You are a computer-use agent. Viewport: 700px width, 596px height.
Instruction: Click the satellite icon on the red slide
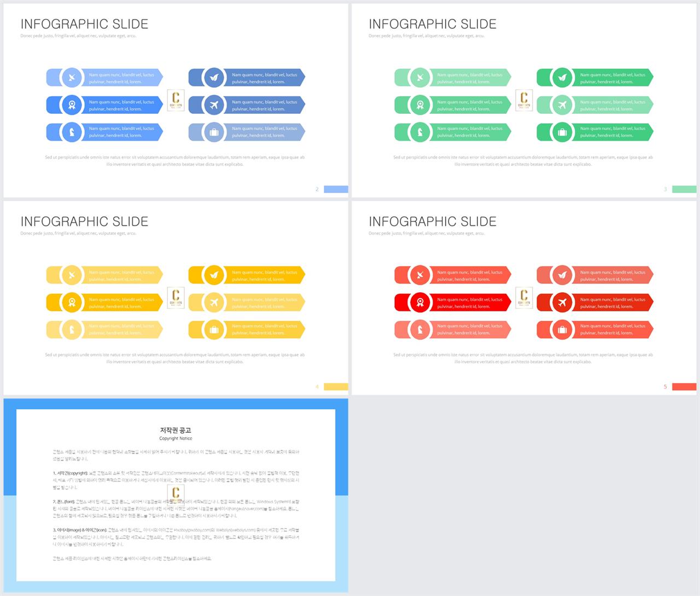[420, 275]
